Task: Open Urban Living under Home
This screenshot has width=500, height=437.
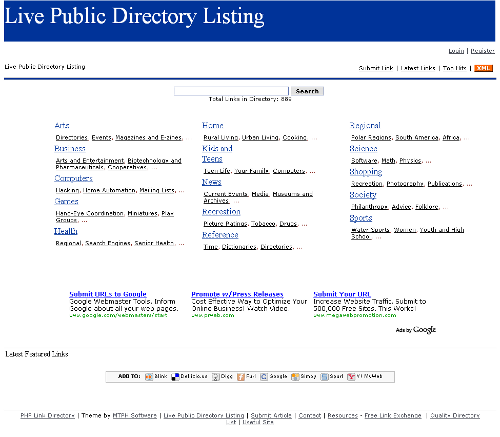Action: click(260, 137)
